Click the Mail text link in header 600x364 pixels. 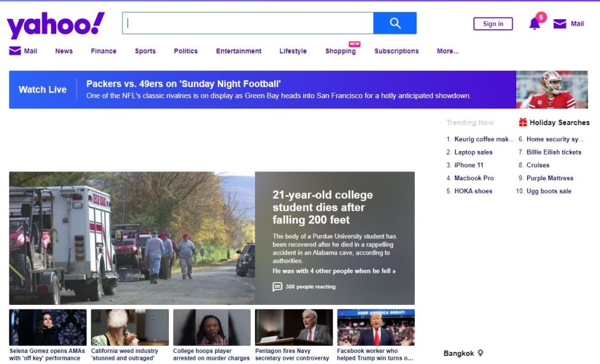(577, 24)
